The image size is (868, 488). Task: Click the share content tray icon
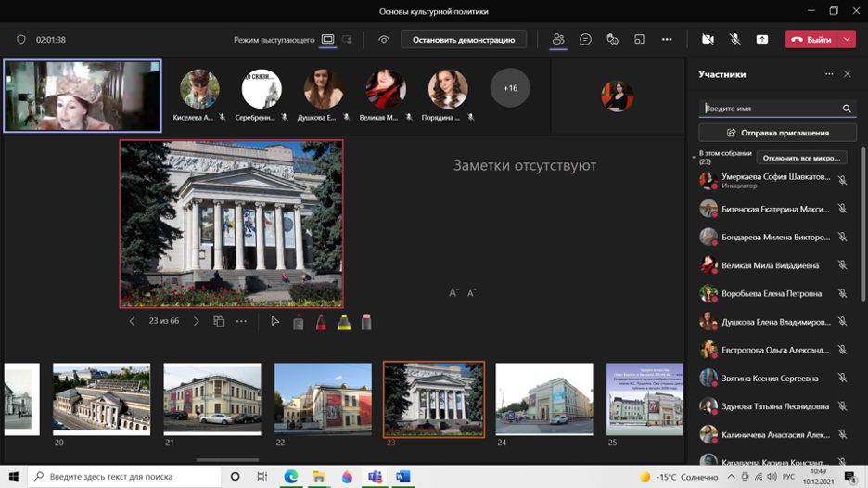[x=761, y=40]
